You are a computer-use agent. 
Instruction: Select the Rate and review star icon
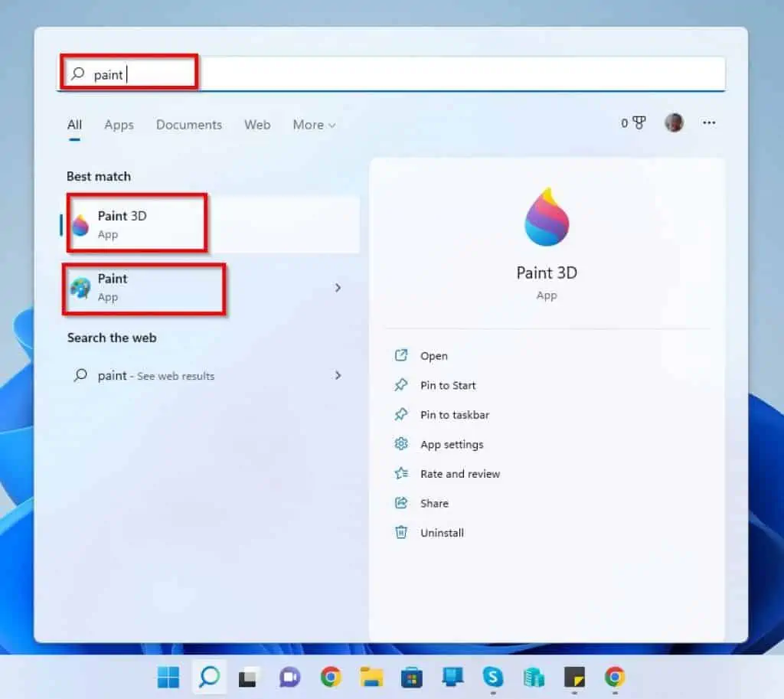coord(401,474)
